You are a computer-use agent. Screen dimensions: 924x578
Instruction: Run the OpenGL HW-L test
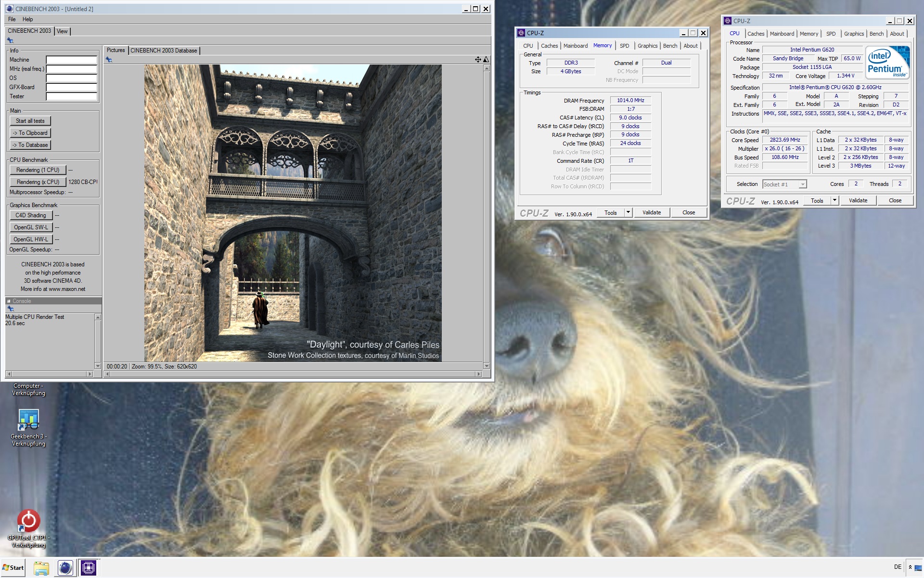click(x=31, y=239)
